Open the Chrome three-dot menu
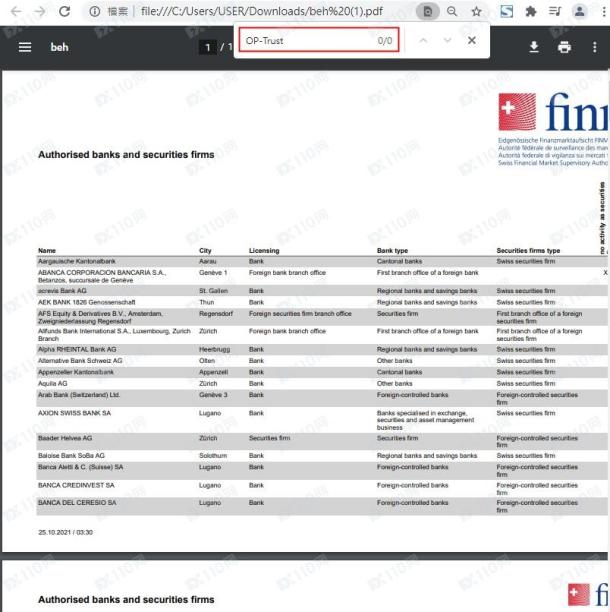 coord(603,11)
